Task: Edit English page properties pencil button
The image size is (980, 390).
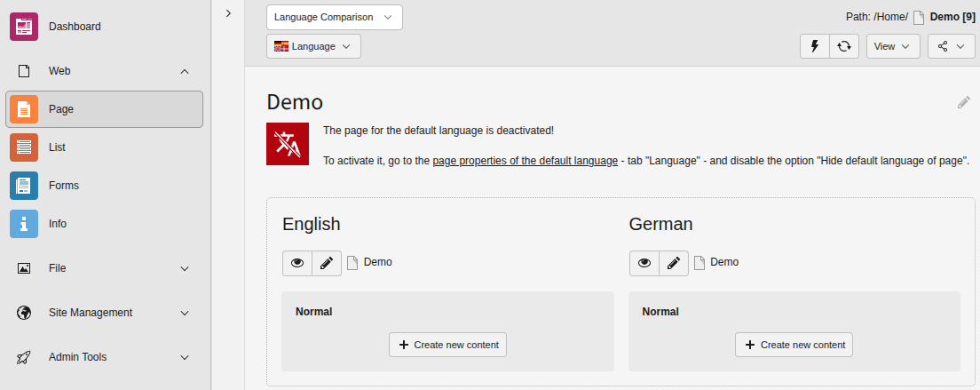Action: [x=327, y=263]
